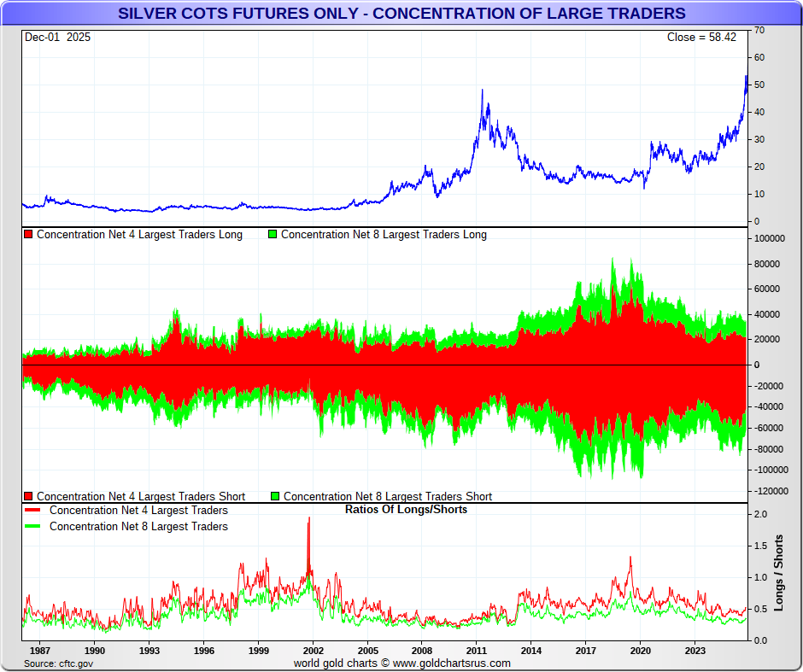Click the 2023 x-axis label
803x672 pixels.
click(695, 651)
